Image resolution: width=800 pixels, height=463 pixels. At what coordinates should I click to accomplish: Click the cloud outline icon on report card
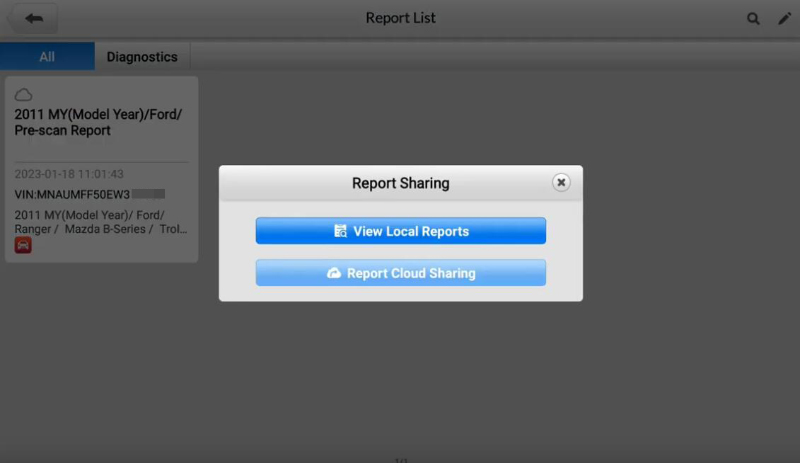pyautogui.click(x=23, y=94)
